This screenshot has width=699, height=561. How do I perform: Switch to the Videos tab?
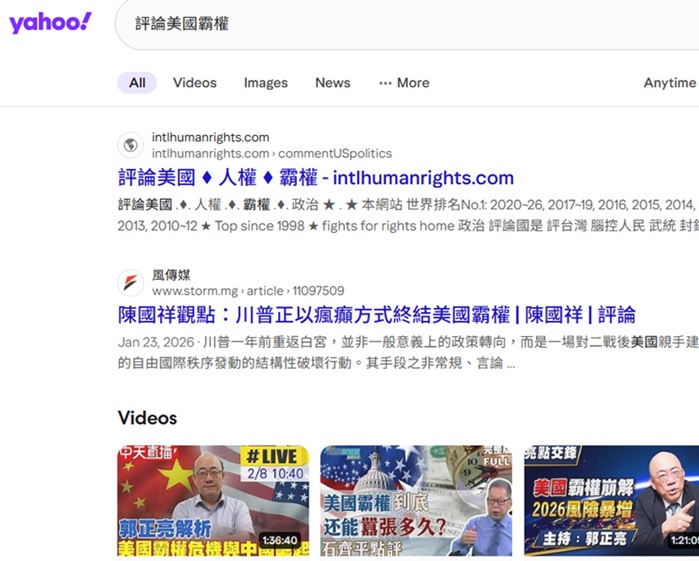pos(194,83)
